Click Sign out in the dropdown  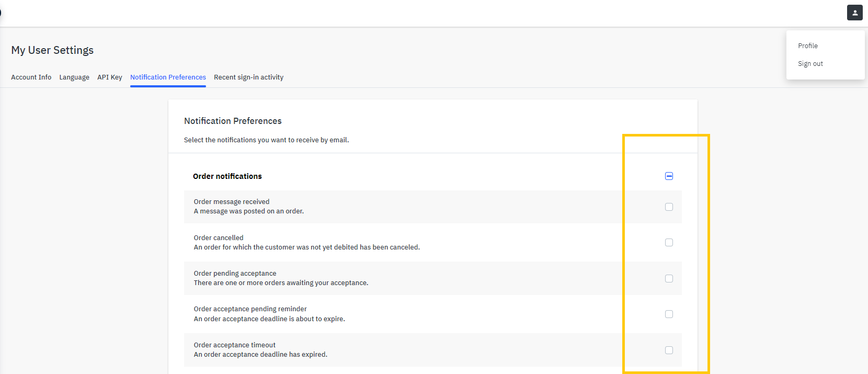pos(810,64)
